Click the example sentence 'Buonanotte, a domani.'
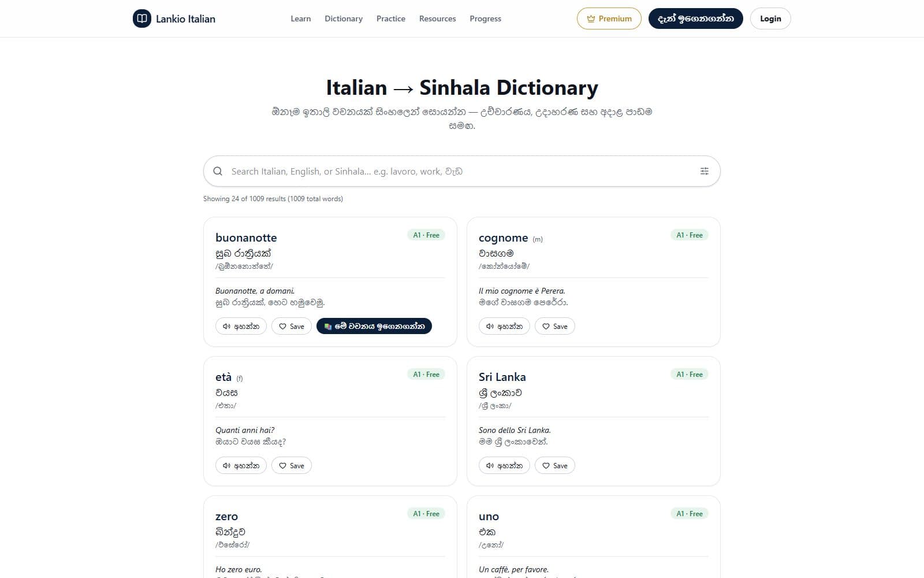 (255, 291)
